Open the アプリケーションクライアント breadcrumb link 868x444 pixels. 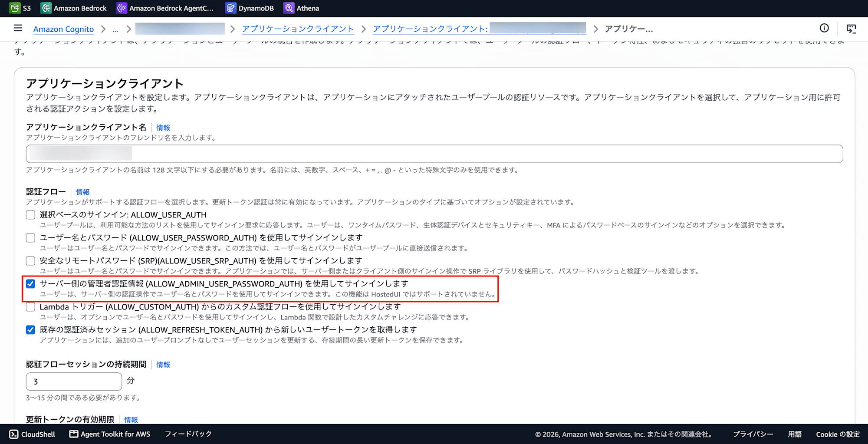pyautogui.click(x=298, y=29)
